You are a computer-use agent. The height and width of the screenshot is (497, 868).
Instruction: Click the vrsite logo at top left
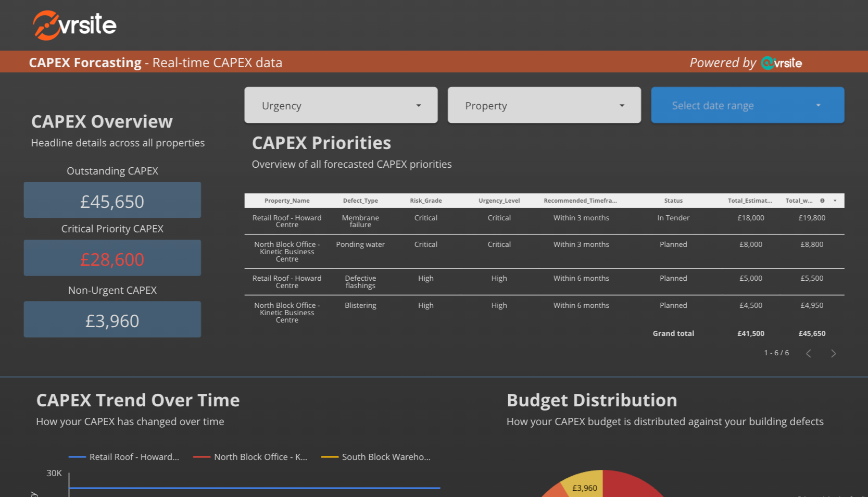pyautogui.click(x=74, y=25)
